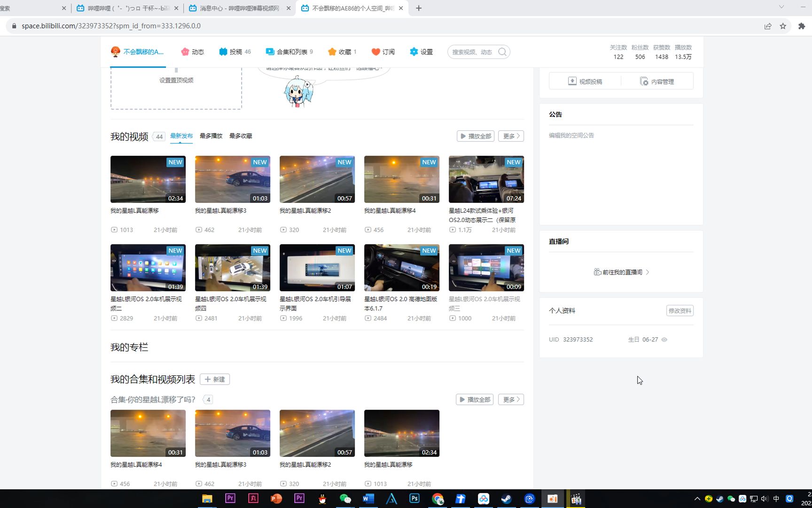Click 前往我的直播间 link

point(621,272)
